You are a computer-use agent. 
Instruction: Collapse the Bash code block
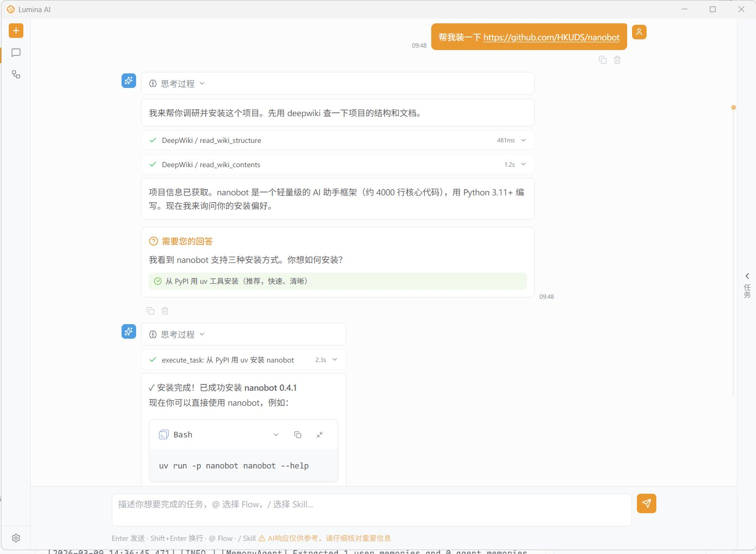click(319, 434)
